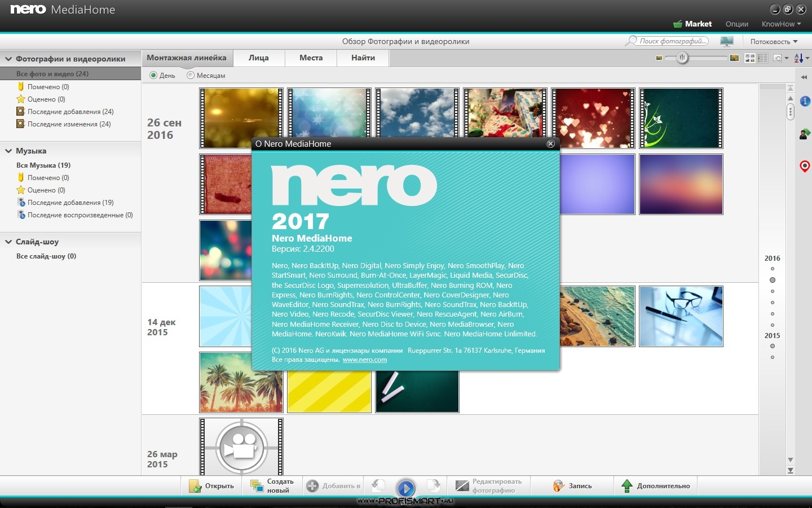Open www.nero.com link in About dialog
This screenshot has width=812, height=508.
365,360
